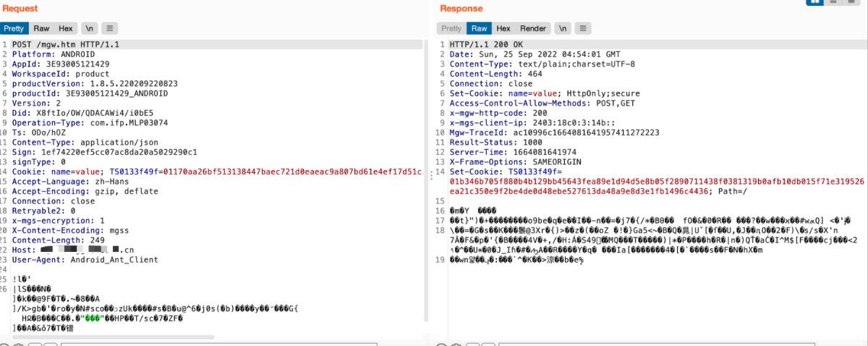Screen dimensions: 868x346
Task: Click the disabled Pretty tab in Response
Action: (x=451, y=28)
